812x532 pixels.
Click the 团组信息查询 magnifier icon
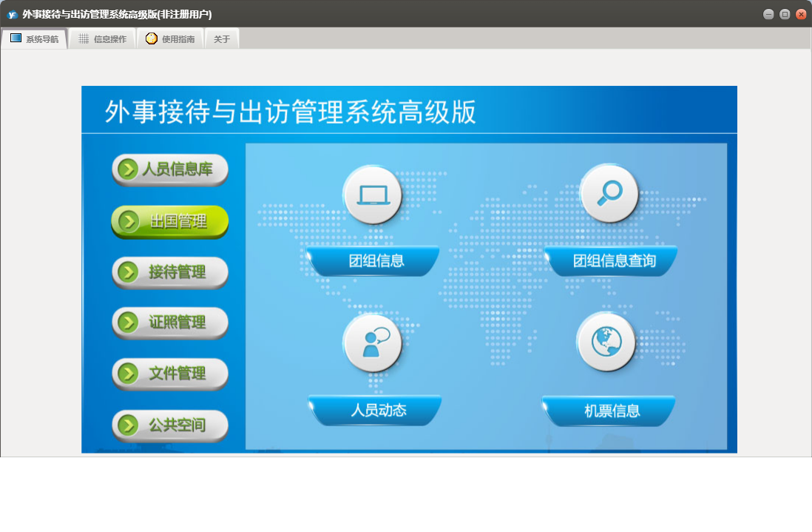[x=609, y=194]
